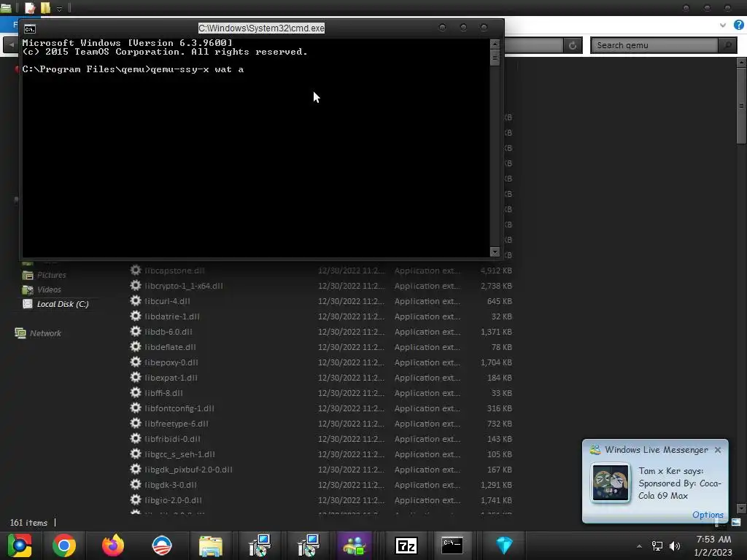Click the search magnifier icon in Explorer
Image resolution: width=747 pixels, height=560 pixels.
(727, 45)
